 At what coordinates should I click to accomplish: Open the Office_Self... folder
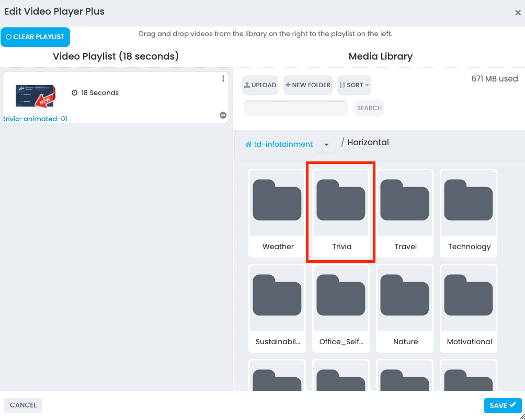click(341, 308)
